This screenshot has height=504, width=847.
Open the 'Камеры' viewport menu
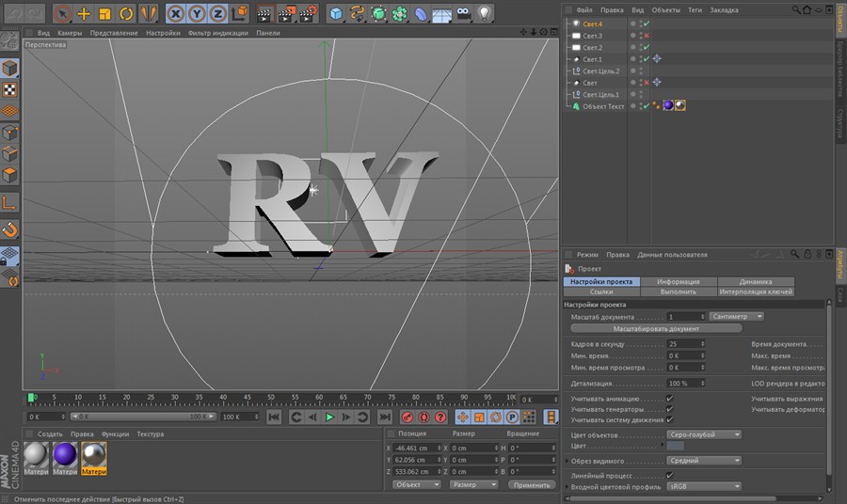tap(70, 32)
